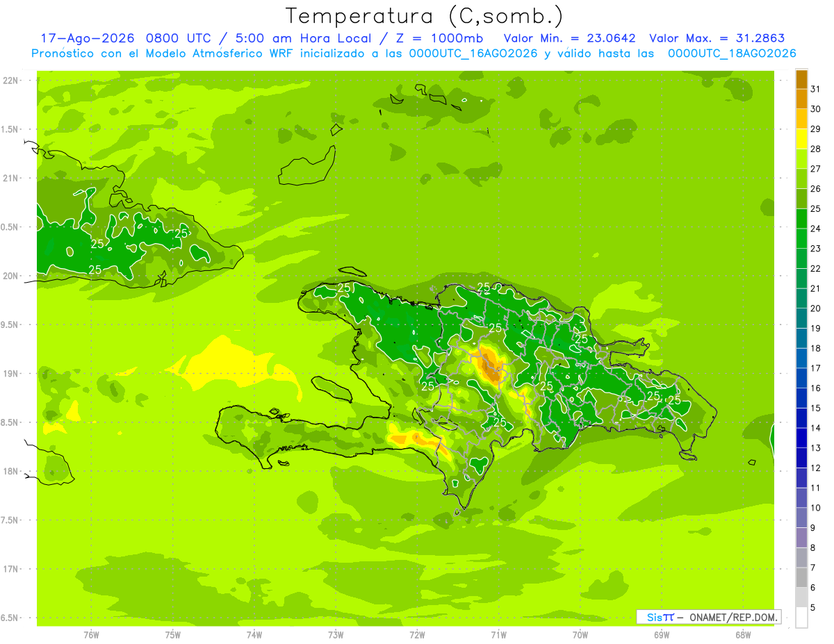Screen dimensions: 834x644
Task: Pick the dark blue swatch between 13 and 14
Action: (x=801, y=438)
